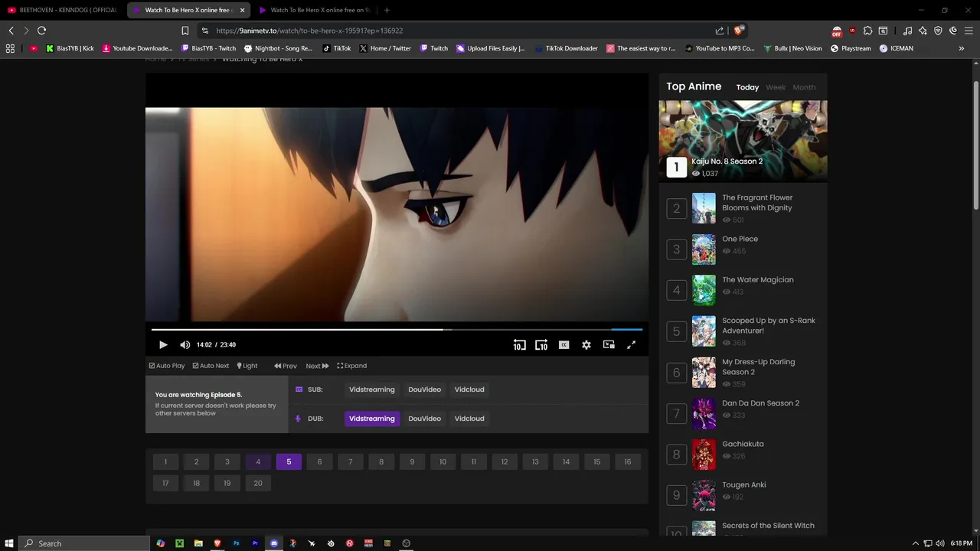Open Brave VPN shield icon
This screenshot has height=551, width=980.
coord(938,31)
